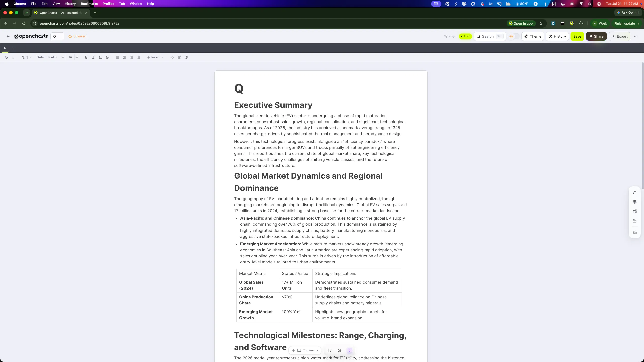This screenshot has width=644, height=362.
Task: Insert a checklist with checkmark lines
Action: point(131,57)
